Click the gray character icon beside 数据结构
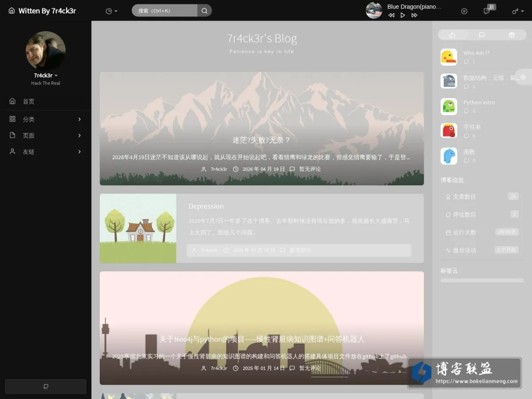 pyautogui.click(x=449, y=82)
